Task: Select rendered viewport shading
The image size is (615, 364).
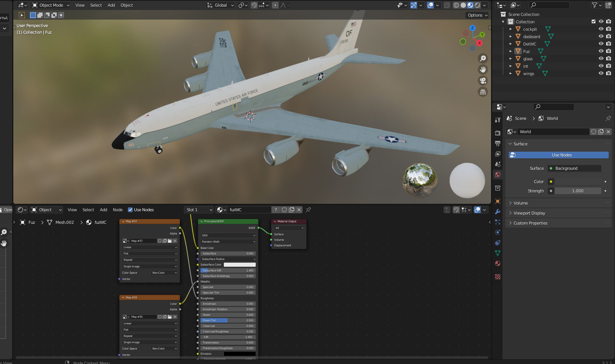Action: tap(477, 5)
